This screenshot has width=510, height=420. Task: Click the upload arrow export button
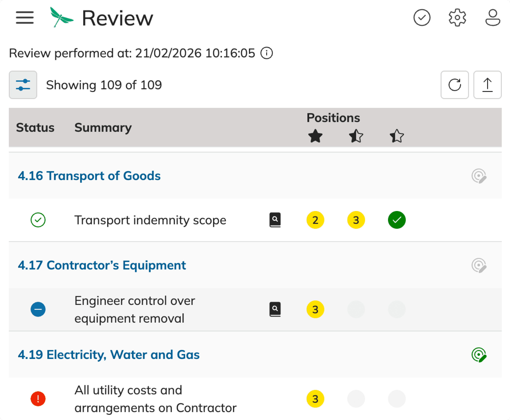point(487,85)
